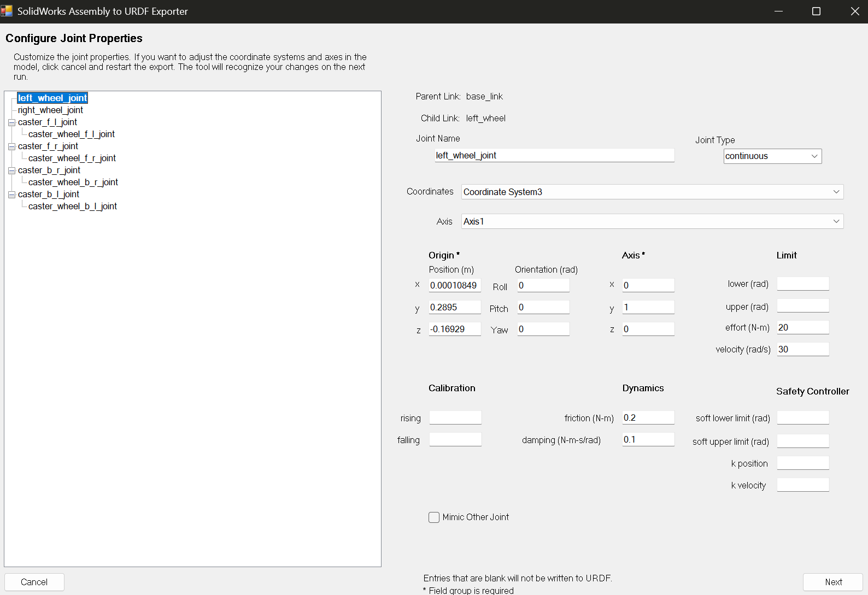Viewport: 868px width, 595px height.
Task: Click the velocity (rad/s) field
Action: pos(803,349)
